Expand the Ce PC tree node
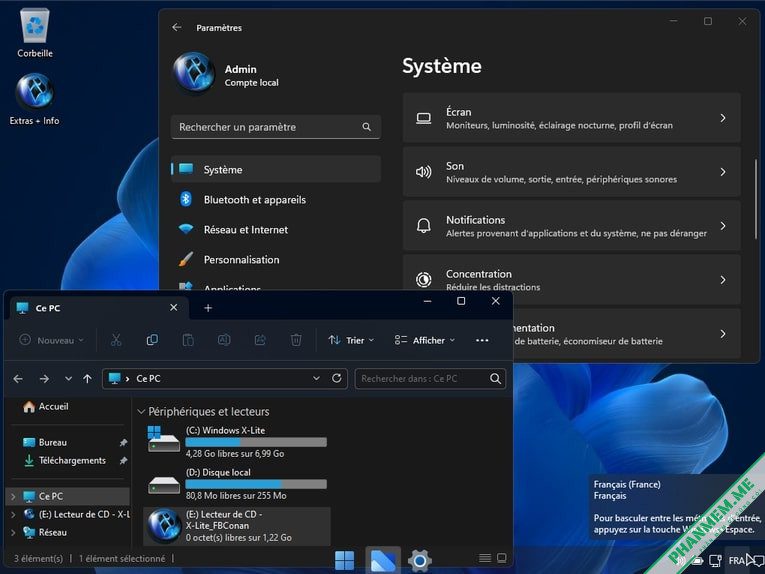The height and width of the screenshot is (574, 765). point(13,496)
